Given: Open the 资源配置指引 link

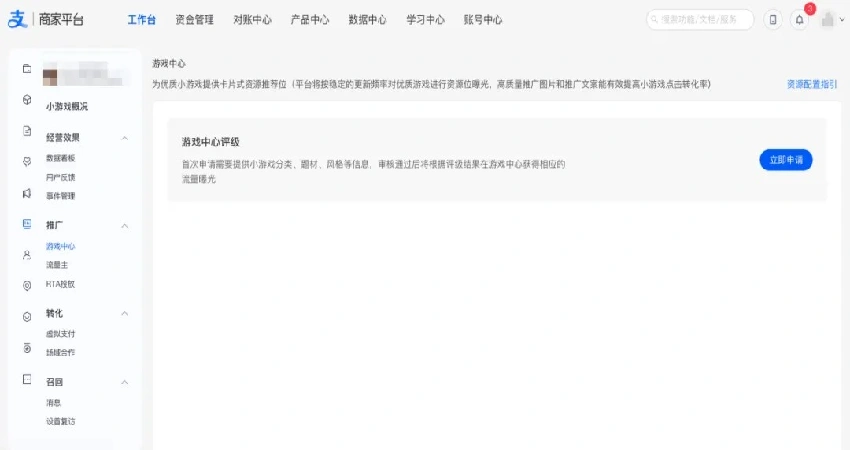Looking at the screenshot, I should coord(811,85).
